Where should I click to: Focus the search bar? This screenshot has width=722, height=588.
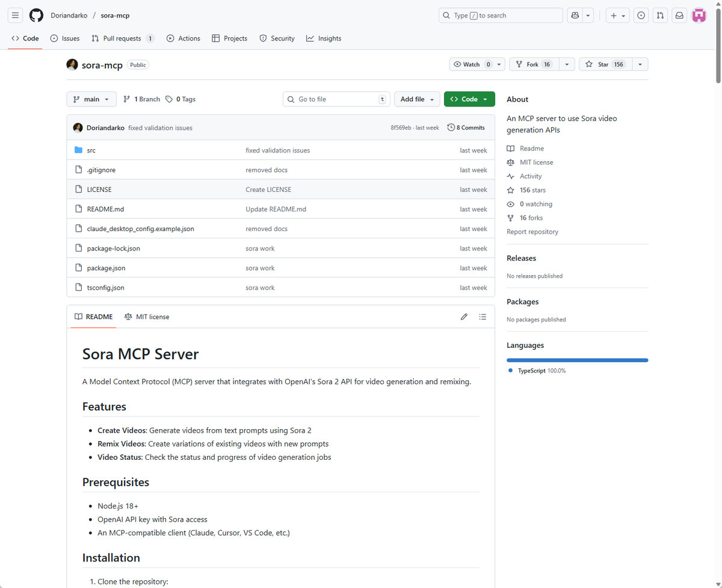(501, 16)
